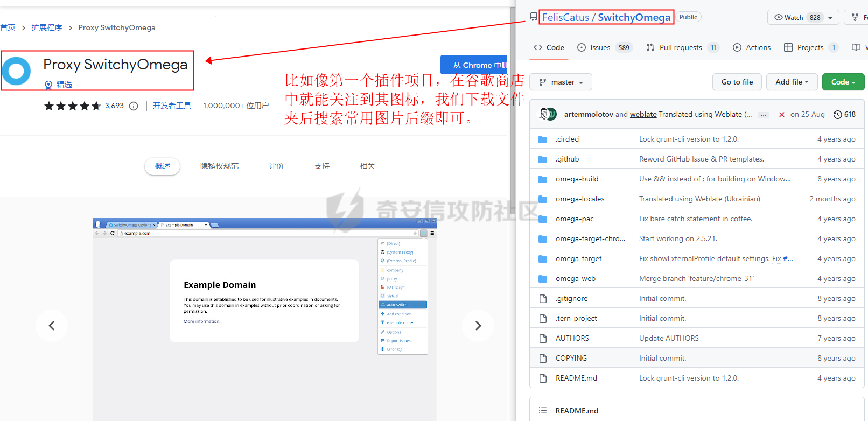This screenshot has width=868, height=421.
Task: Expand the commit message ellipsis button
Action: click(x=763, y=115)
